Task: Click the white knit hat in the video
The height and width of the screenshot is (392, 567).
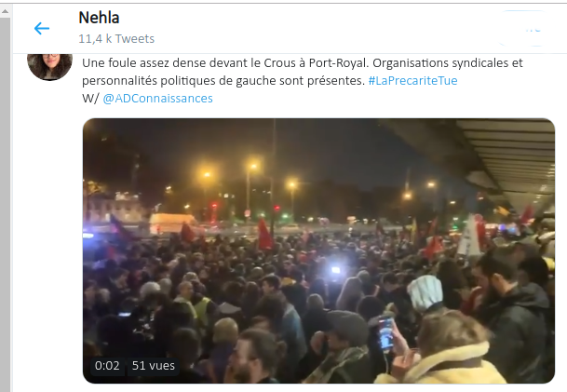Action: coord(425,293)
